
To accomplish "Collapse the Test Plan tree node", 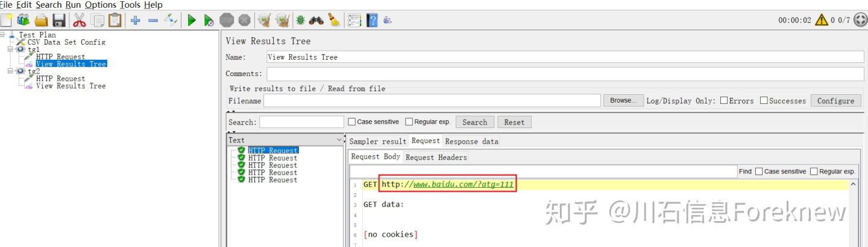I will pyautogui.click(x=2, y=35).
